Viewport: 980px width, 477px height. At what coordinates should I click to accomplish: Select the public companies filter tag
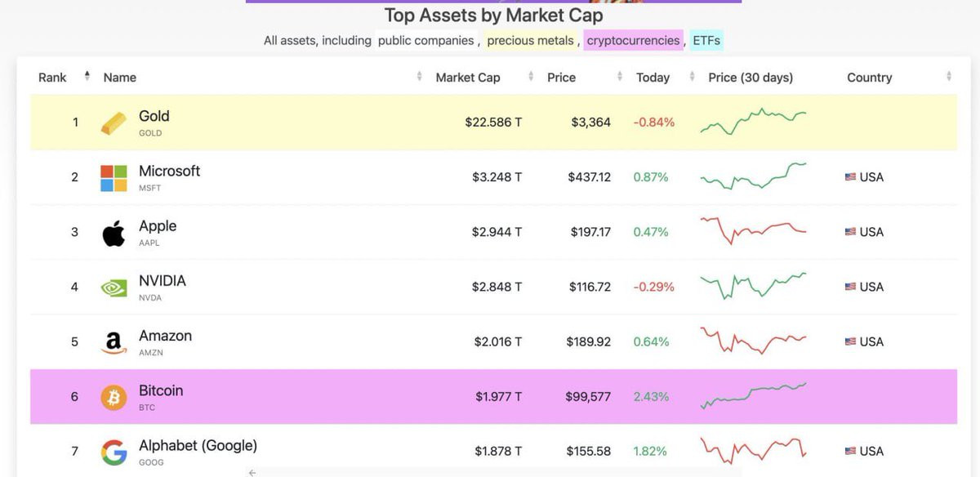coord(425,40)
